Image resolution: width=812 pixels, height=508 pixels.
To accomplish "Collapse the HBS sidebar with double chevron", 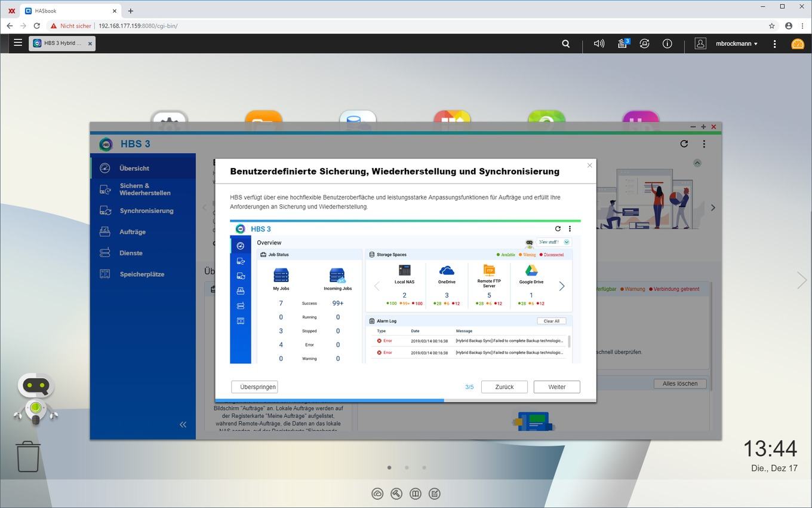I will click(183, 424).
